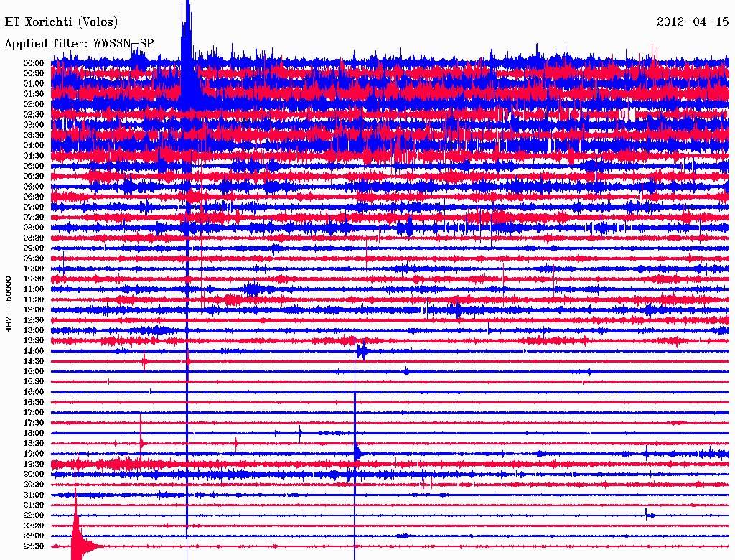Select the 10:30 time label
Screen dimensions: 735x560
(34, 279)
